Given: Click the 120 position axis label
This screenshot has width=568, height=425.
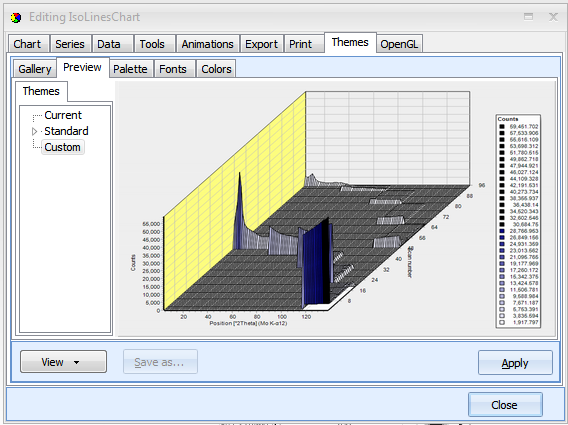Looking at the screenshot, I should [x=306, y=317].
